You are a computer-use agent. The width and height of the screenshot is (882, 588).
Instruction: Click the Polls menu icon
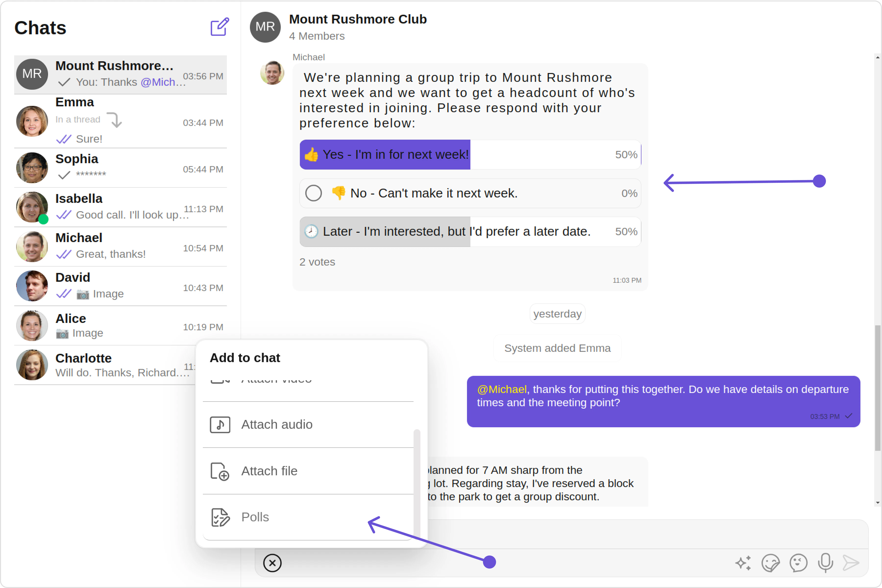[x=220, y=517]
